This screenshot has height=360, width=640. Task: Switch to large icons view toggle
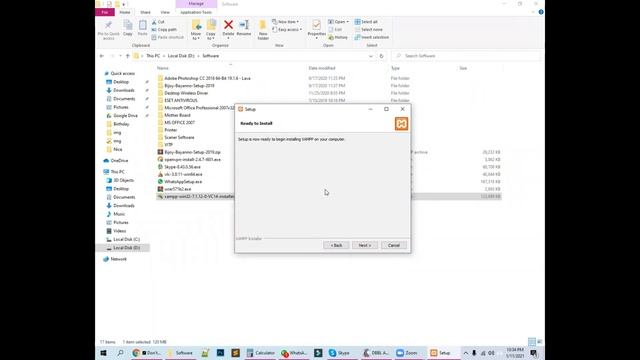click(x=540, y=342)
